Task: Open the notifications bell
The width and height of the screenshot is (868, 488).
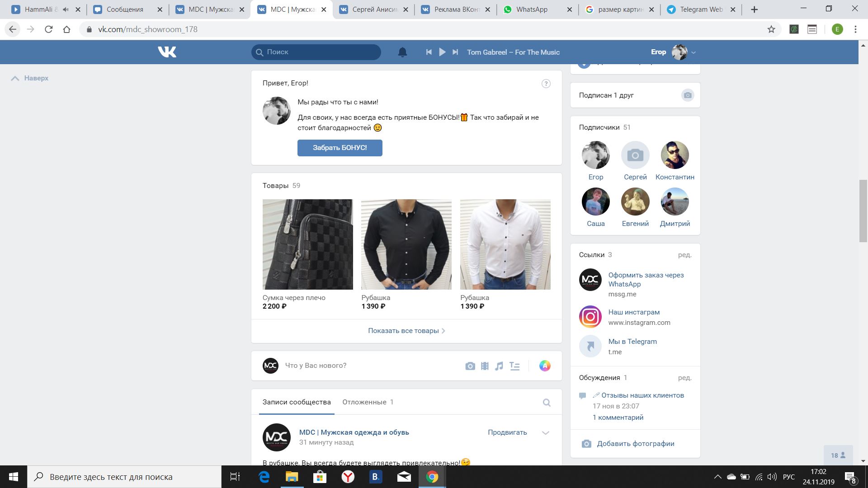Action: (402, 52)
